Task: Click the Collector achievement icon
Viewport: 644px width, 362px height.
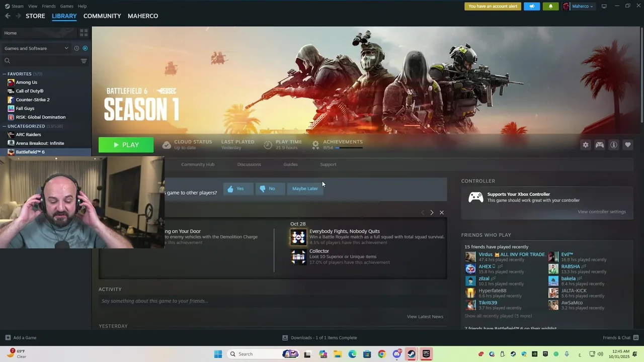Action: (x=298, y=257)
